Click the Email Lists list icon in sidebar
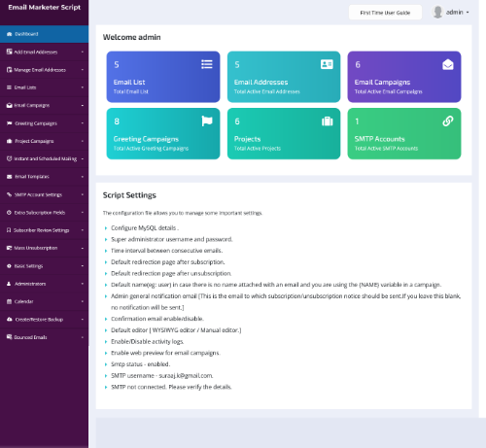Viewport: 486px width, 448px height. tap(10, 87)
